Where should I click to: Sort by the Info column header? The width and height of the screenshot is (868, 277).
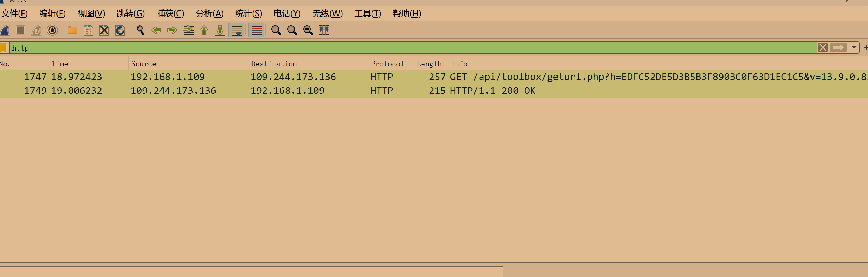(x=658, y=64)
